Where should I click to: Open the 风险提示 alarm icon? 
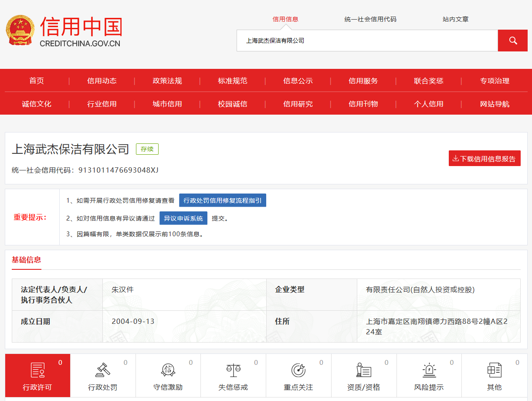(429, 370)
